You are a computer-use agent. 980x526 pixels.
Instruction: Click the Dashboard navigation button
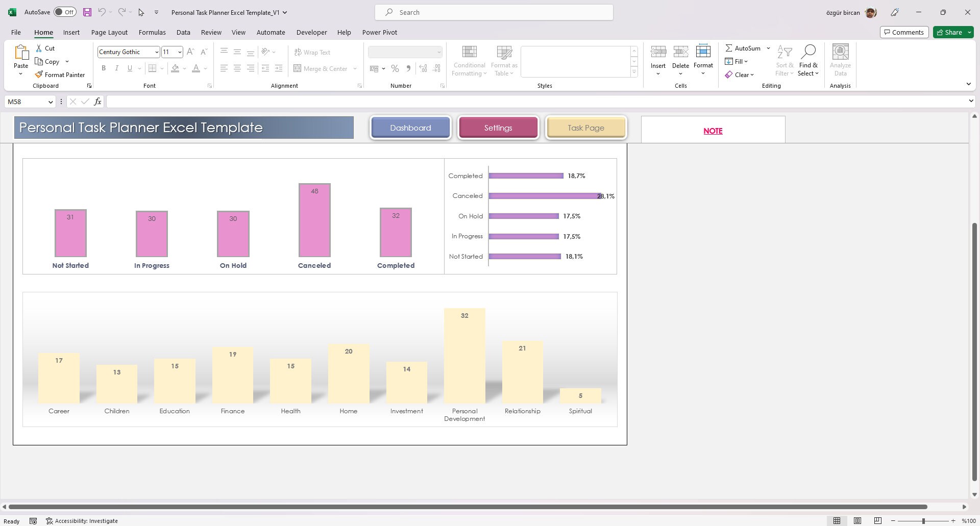coord(410,128)
